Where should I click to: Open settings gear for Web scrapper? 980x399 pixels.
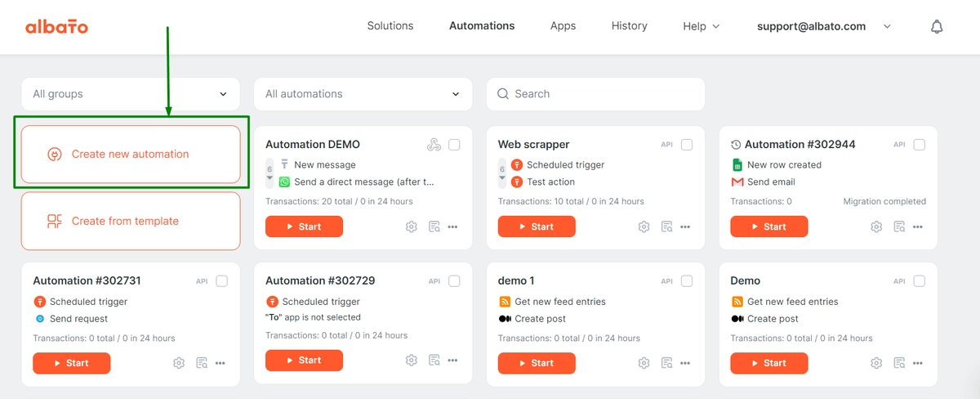(x=644, y=226)
